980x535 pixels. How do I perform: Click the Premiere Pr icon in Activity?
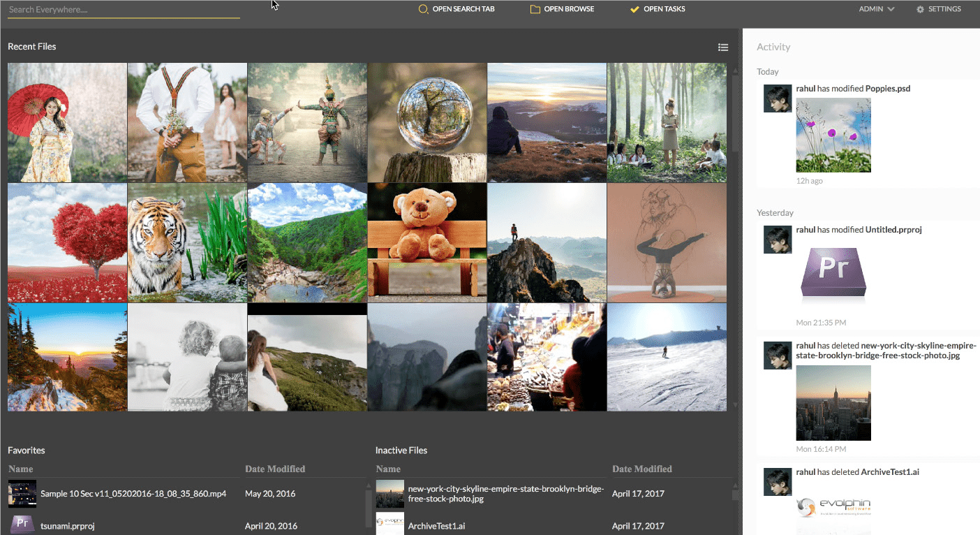[833, 275]
